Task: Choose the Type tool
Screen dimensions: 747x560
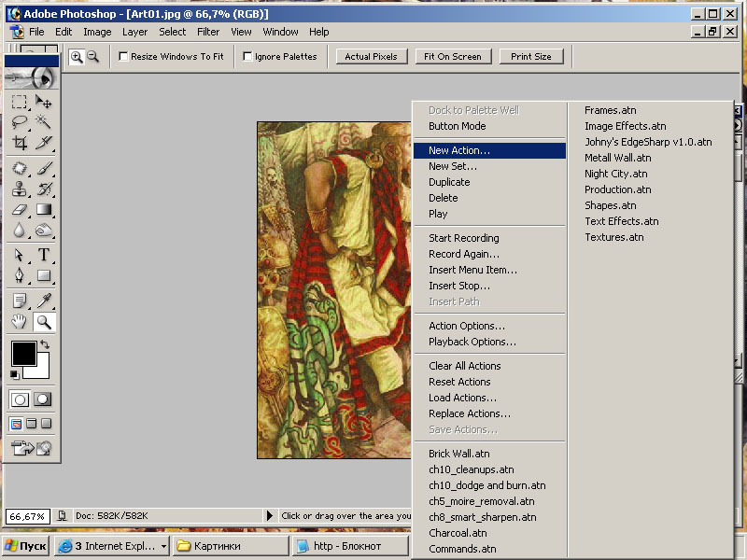Action: tap(44, 255)
